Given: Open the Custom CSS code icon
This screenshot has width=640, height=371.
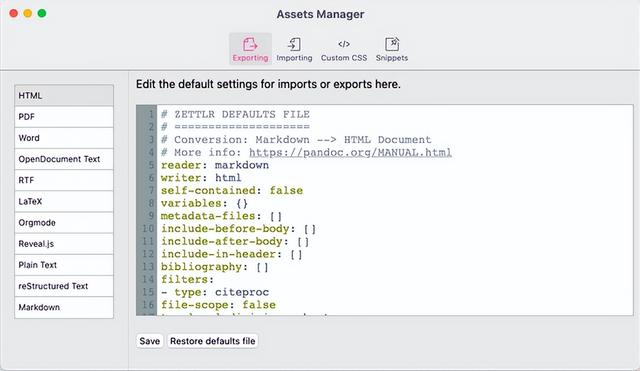Looking at the screenshot, I should [344, 44].
